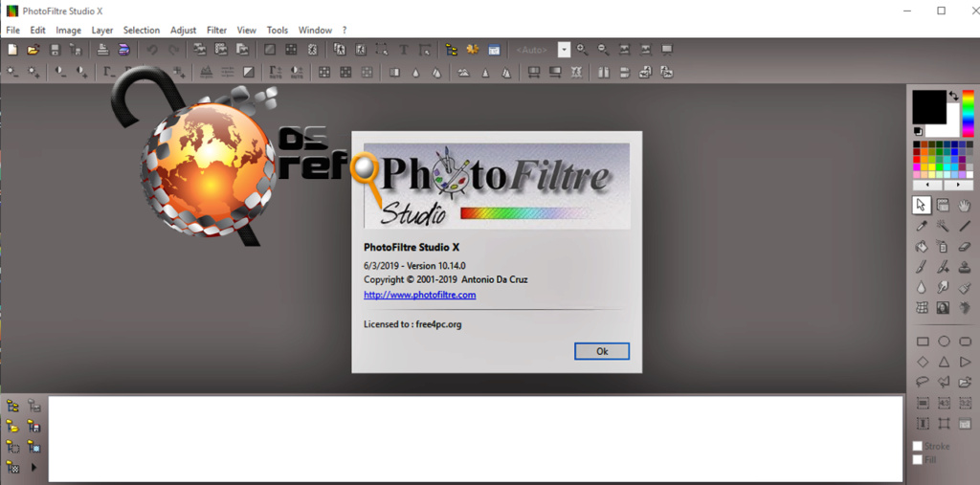This screenshot has width=980, height=485.
Task: Select the Move hand tool
Action: pyautogui.click(x=965, y=205)
